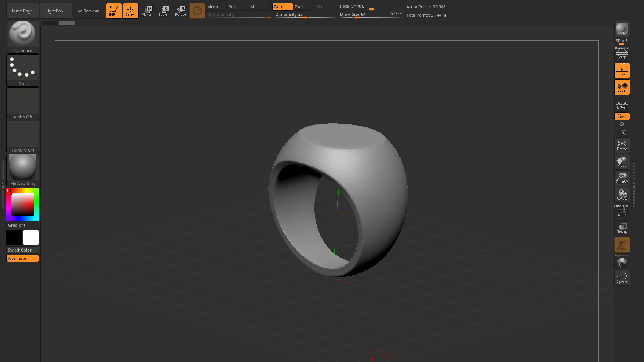Toggle Edit mode
The height and width of the screenshot is (362, 644).
pyautogui.click(x=114, y=11)
